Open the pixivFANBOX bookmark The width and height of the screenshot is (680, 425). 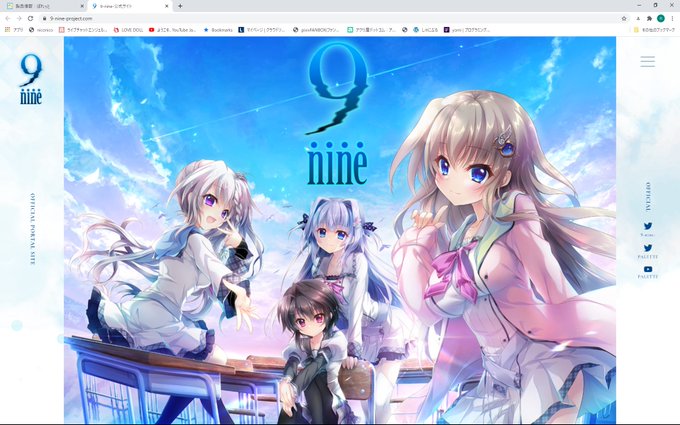tap(316, 30)
